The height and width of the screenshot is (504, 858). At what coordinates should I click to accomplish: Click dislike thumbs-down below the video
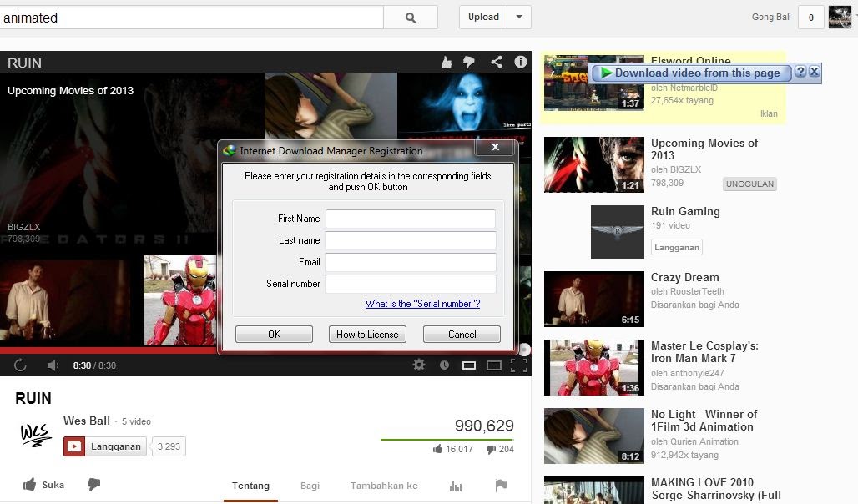point(93,484)
